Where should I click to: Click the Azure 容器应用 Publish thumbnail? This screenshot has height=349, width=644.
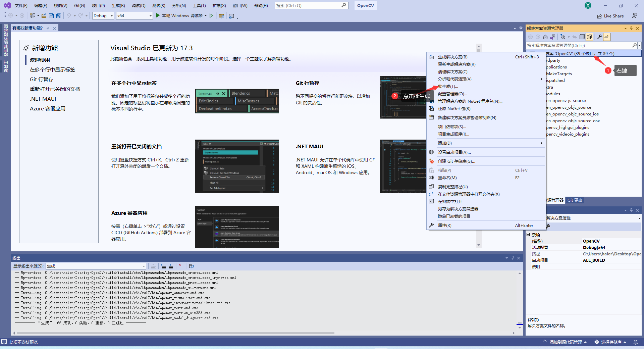pos(237,227)
